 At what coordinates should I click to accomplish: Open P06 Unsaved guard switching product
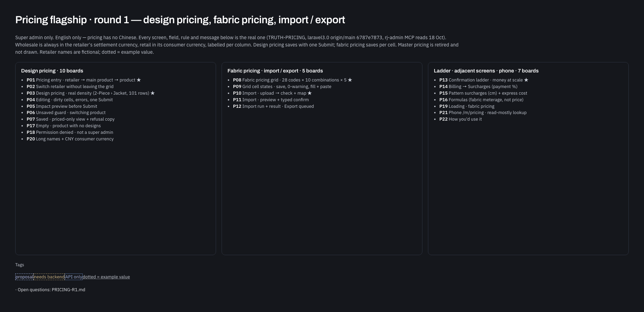click(66, 113)
